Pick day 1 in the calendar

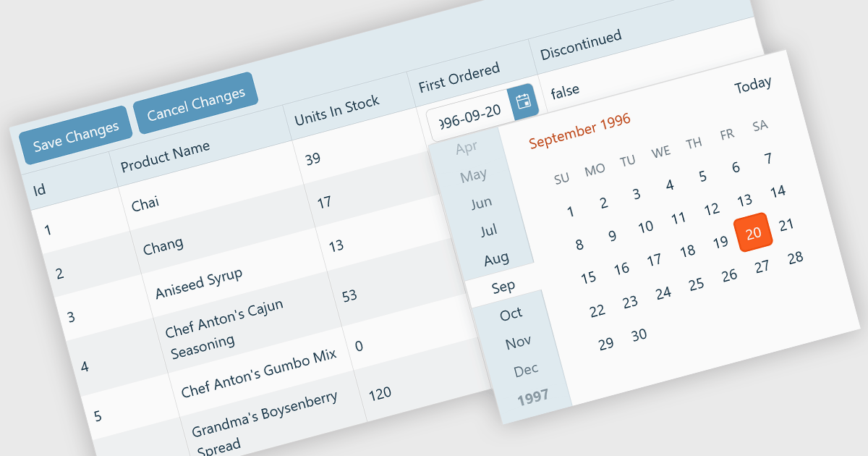(x=570, y=212)
